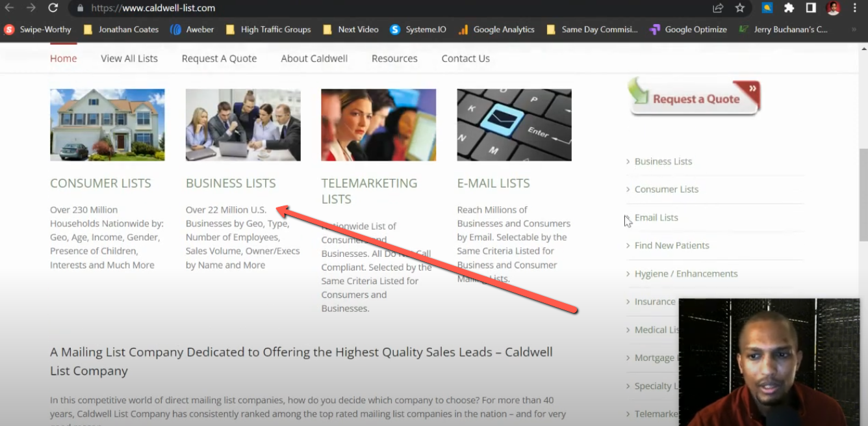Open the share icon in the address bar

(717, 9)
